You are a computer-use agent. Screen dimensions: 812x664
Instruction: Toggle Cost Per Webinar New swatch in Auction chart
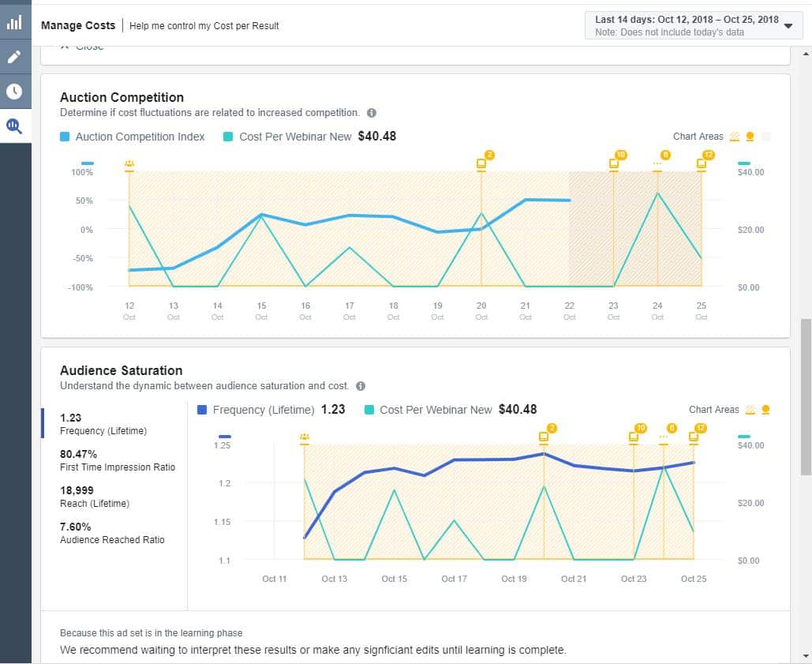pos(228,137)
